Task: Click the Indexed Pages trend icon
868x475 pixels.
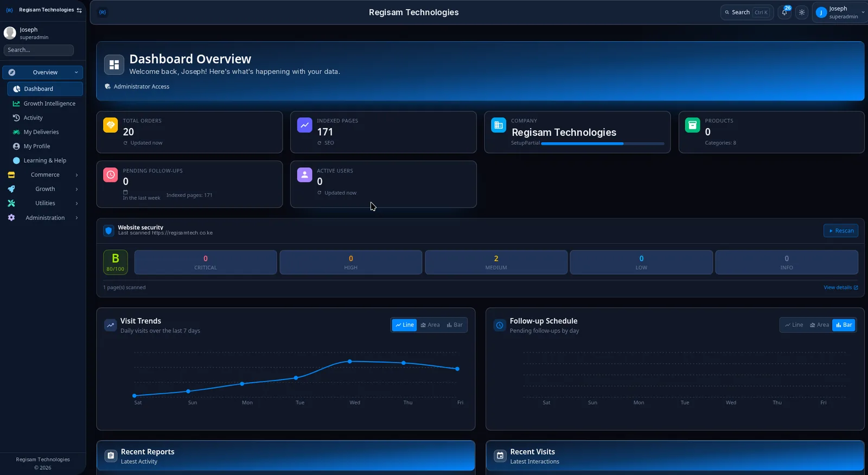Action: 305,125
